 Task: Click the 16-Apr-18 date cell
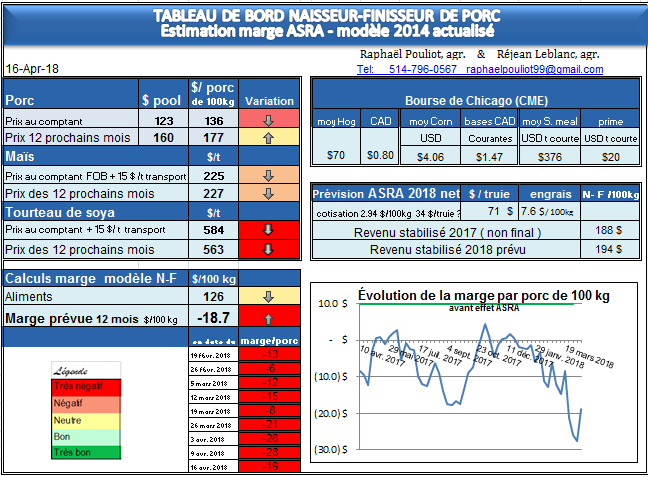click(x=32, y=69)
